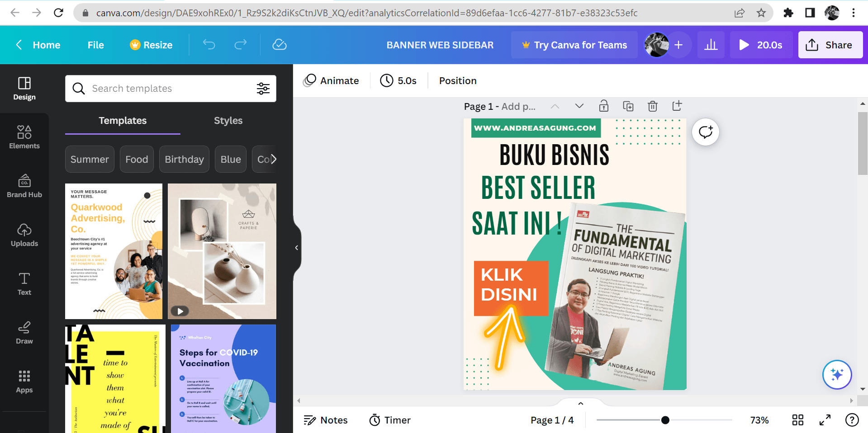Open the Uploads panel

[x=24, y=235]
